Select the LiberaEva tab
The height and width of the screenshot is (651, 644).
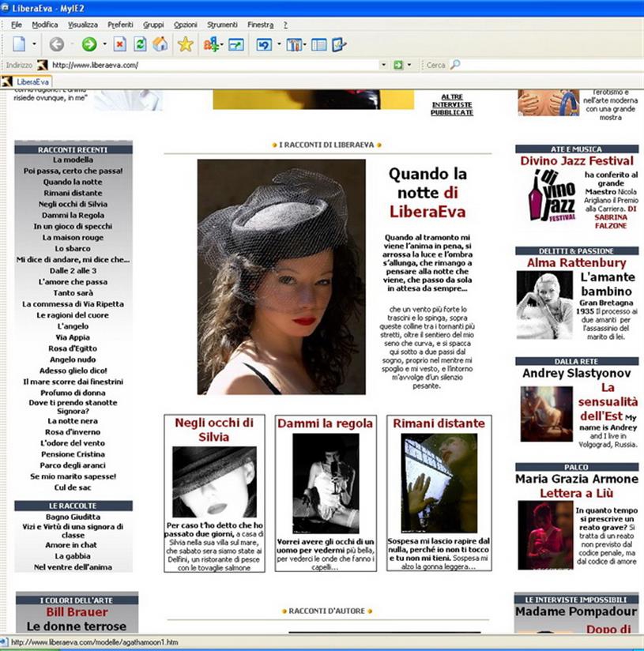(27, 82)
